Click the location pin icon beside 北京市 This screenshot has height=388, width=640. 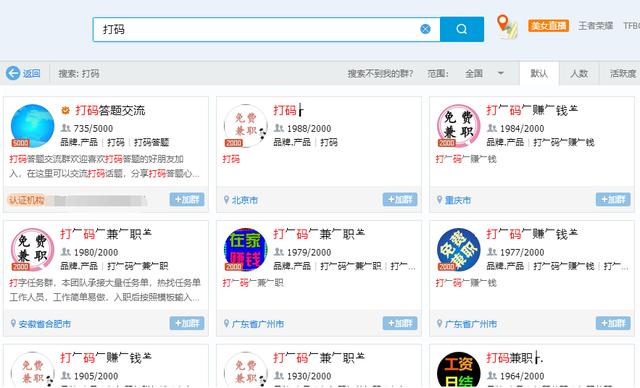click(227, 200)
